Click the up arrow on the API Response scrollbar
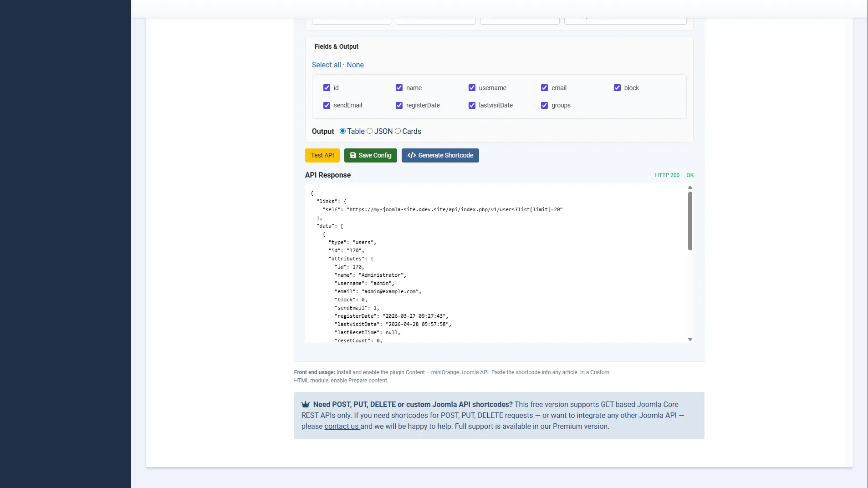 point(689,187)
